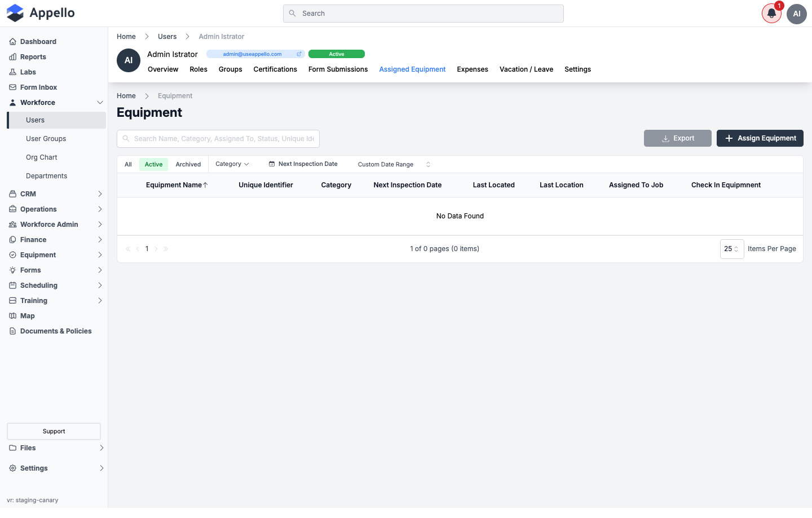Screen dimensions: 812x518
Task: Click the Files folder icon
Action: click(12, 448)
